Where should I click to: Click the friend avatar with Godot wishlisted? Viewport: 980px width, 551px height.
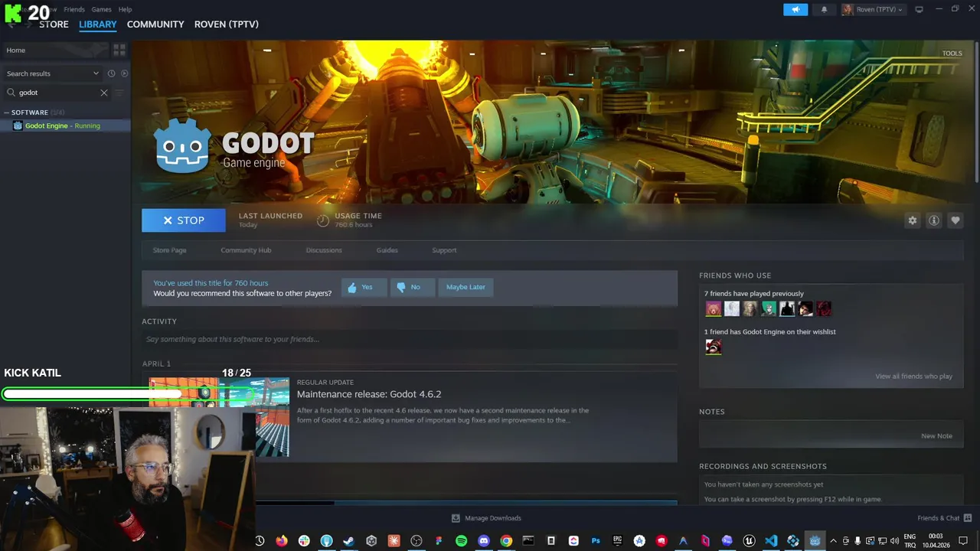click(714, 347)
